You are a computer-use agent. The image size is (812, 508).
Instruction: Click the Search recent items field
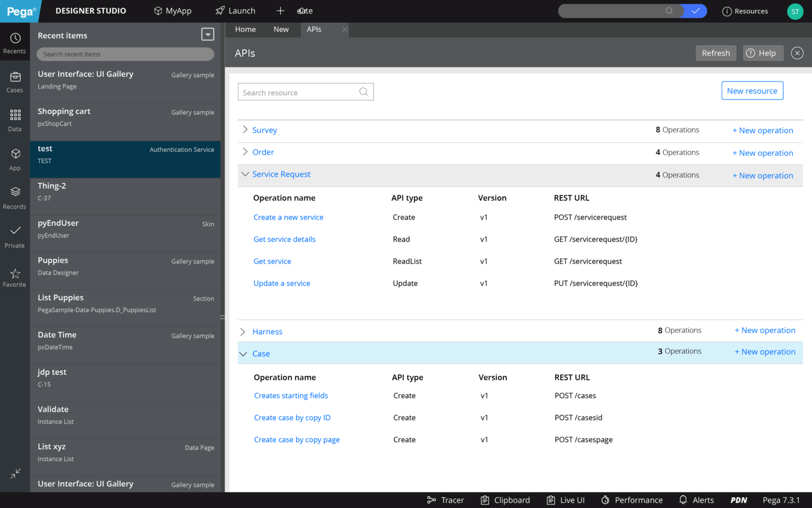coord(125,54)
